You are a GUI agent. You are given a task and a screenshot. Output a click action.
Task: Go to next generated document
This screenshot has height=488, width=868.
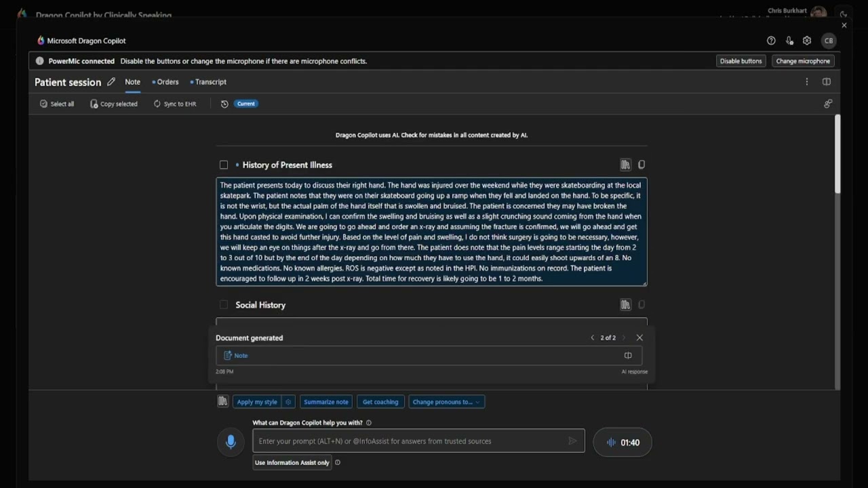pos(624,338)
